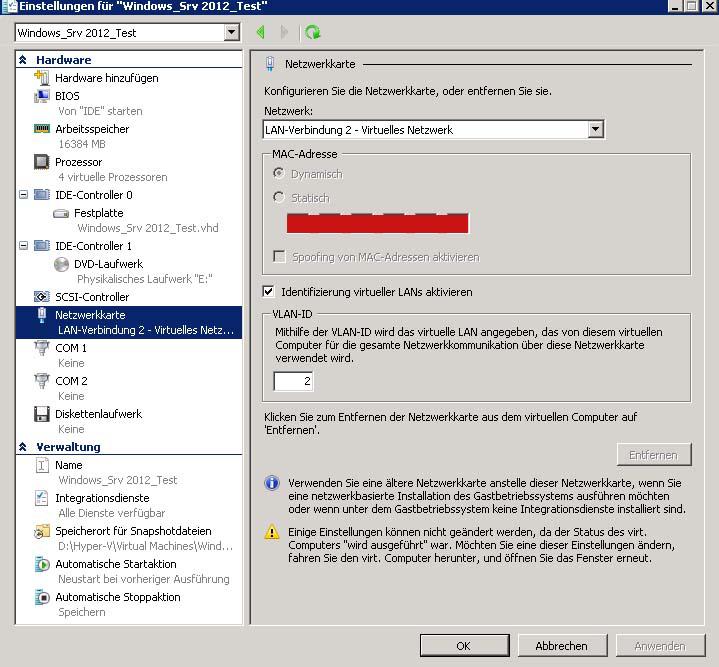Select the Hardware hinzufügen icon
The width and height of the screenshot is (719, 667).
(x=42, y=78)
